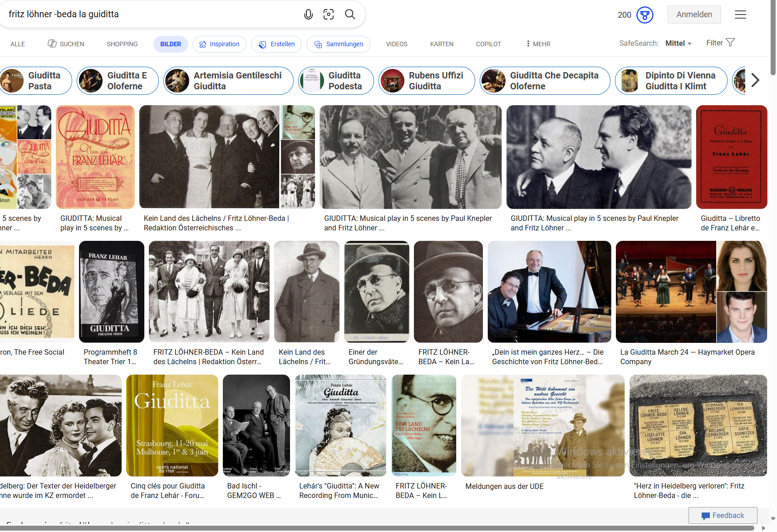
Task: Click the Giuditta Pasta chip thumbnail icon
Action: tap(12, 81)
